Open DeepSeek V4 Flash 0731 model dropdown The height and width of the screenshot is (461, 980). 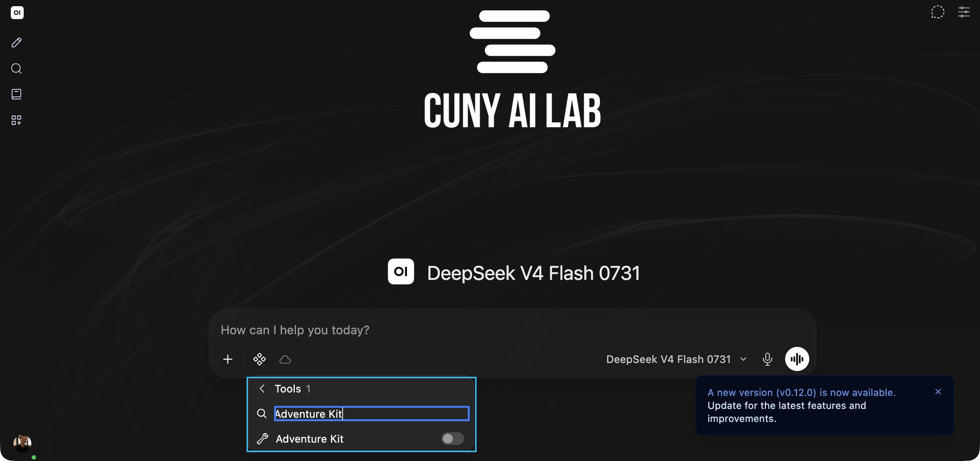coord(676,359)
